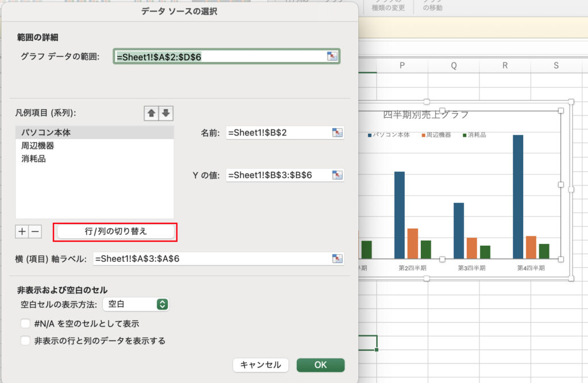Click the blue パソコン本体 legend swatch
588x383 pixels.
click(369, 135)
